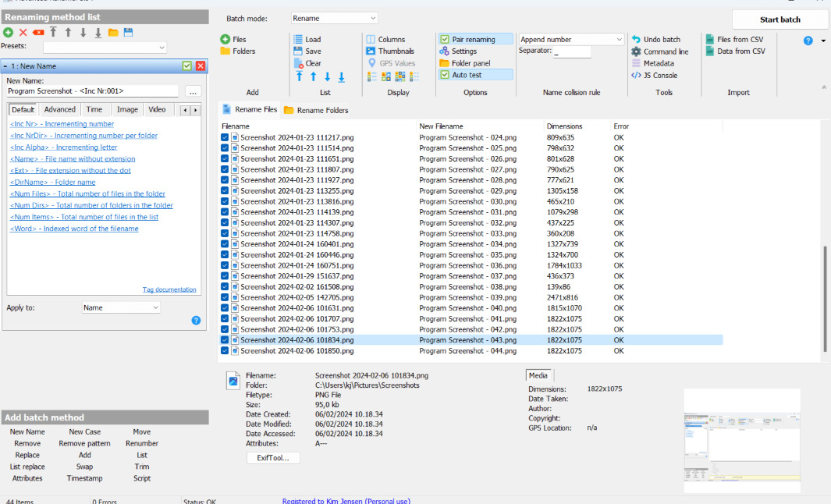Insert the Inc Alpha incrementing letter tag
This screenshot has height=504, width=831.
[x=63, y=147]
